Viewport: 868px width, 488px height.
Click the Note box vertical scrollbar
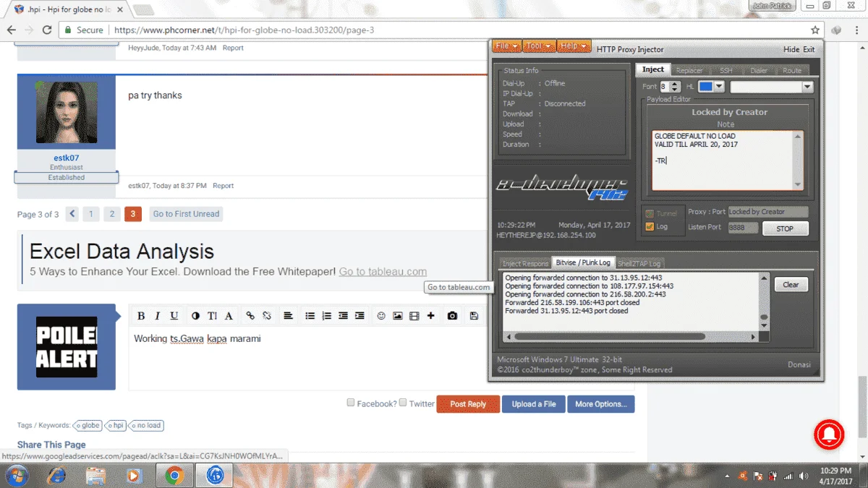click(799, 160)
